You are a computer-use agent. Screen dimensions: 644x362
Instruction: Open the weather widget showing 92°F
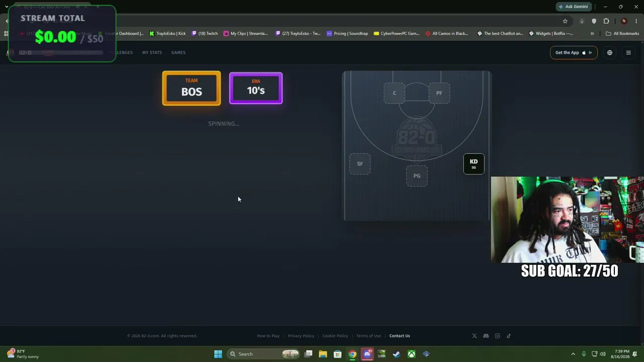(x=23, y=354)
